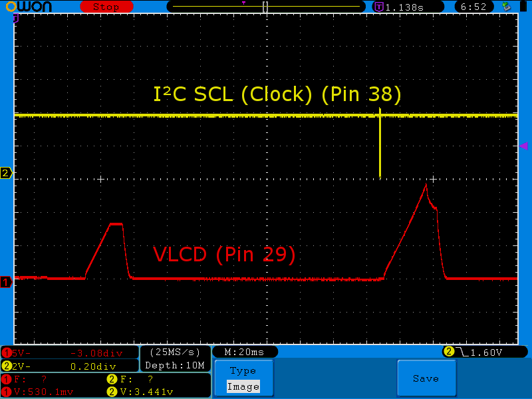Select the Type Image menu button
532x399 pixels.
[x=243, y=378]
